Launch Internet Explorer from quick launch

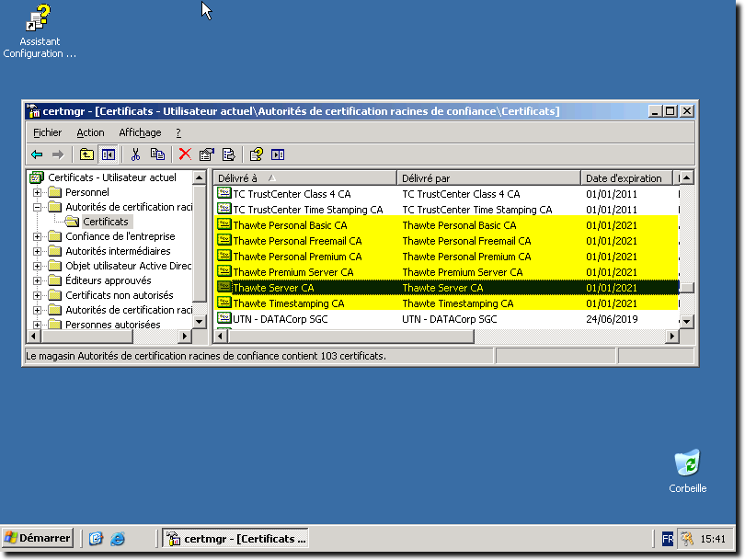pos(118,539)
